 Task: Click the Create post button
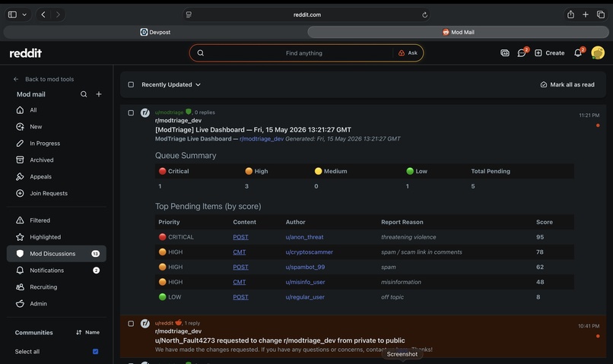[549, 52]
